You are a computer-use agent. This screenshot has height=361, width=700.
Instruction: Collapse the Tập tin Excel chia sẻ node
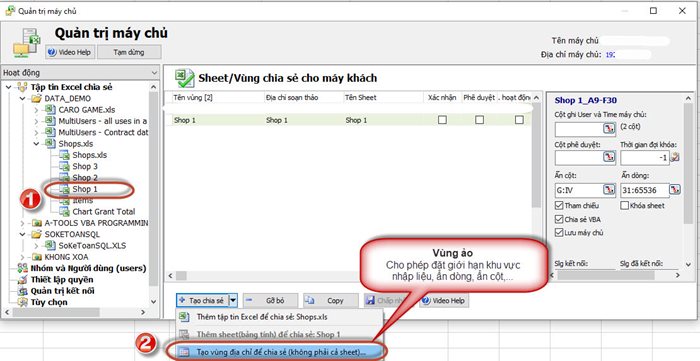(x=8, y=87)
